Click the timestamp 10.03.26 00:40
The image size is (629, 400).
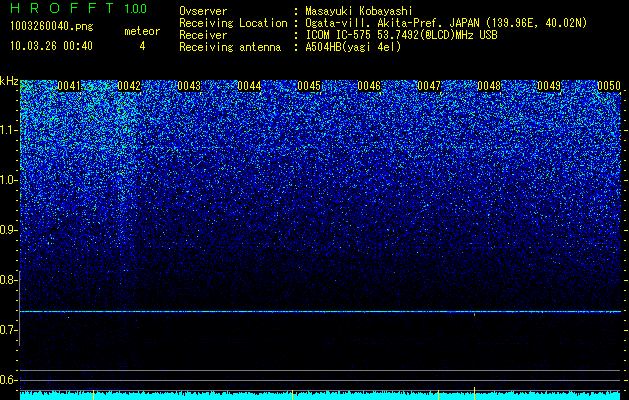[51, 46]
